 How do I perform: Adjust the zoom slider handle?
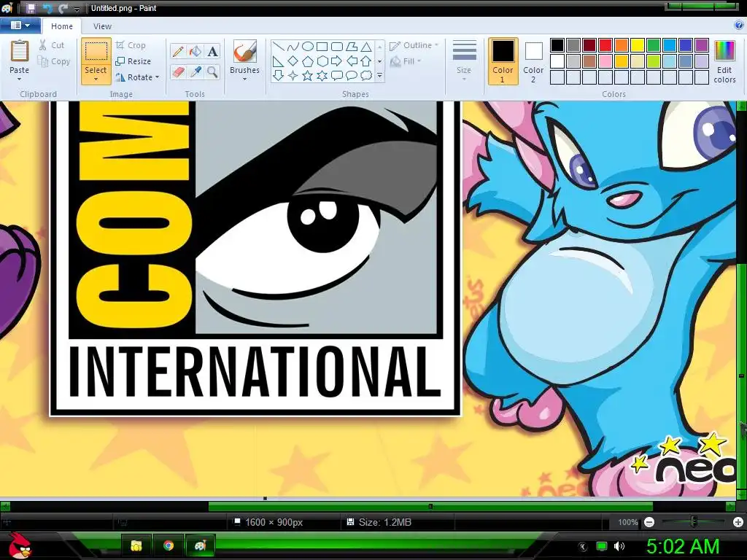pyautogui.click(x=694, y=522)
